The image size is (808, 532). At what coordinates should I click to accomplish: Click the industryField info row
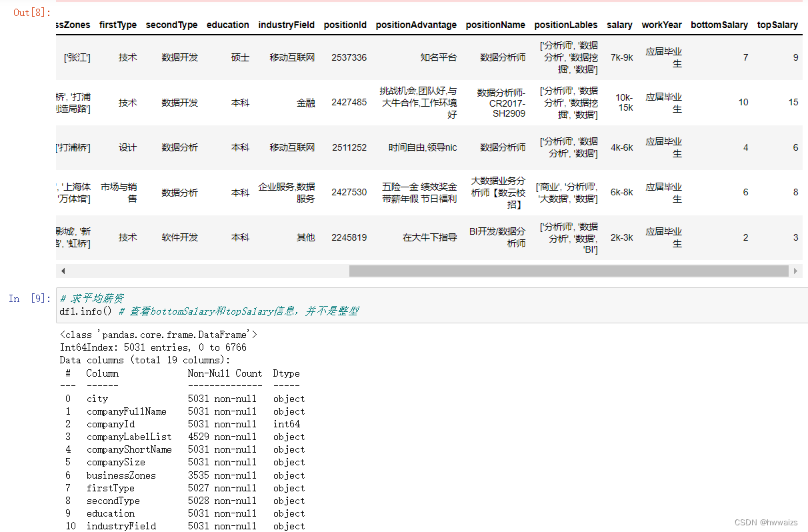pyautogui.click(x=185, y=526)
